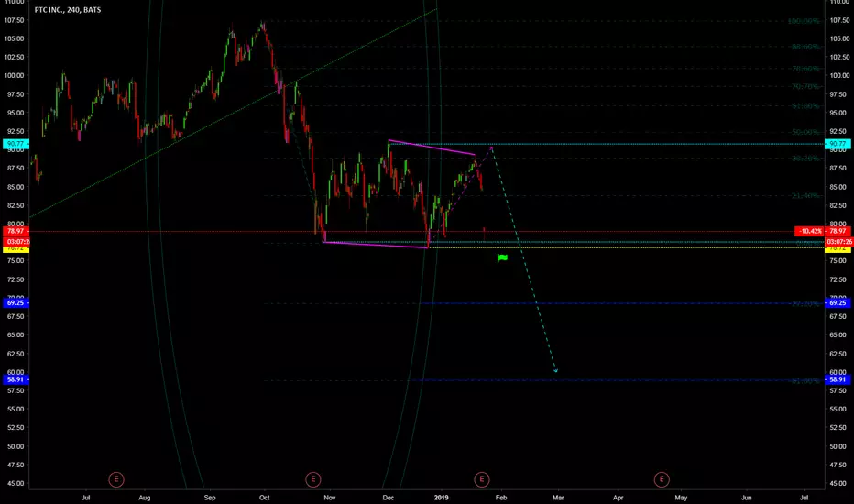Click the 'Oct' label on the time axis

pyautogui.click(x=264, y=498)
